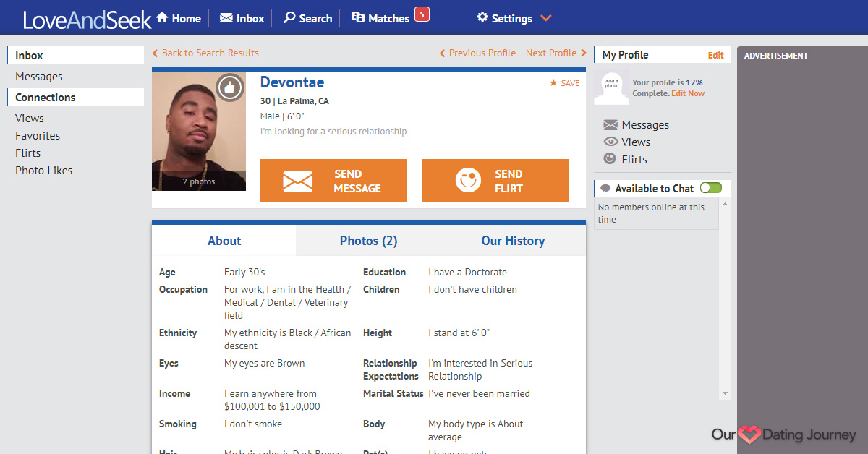The height and width of the screenshot is (454, 868).
Task: Click the I have a Doctorate text
Action: [x=467, y=273]
